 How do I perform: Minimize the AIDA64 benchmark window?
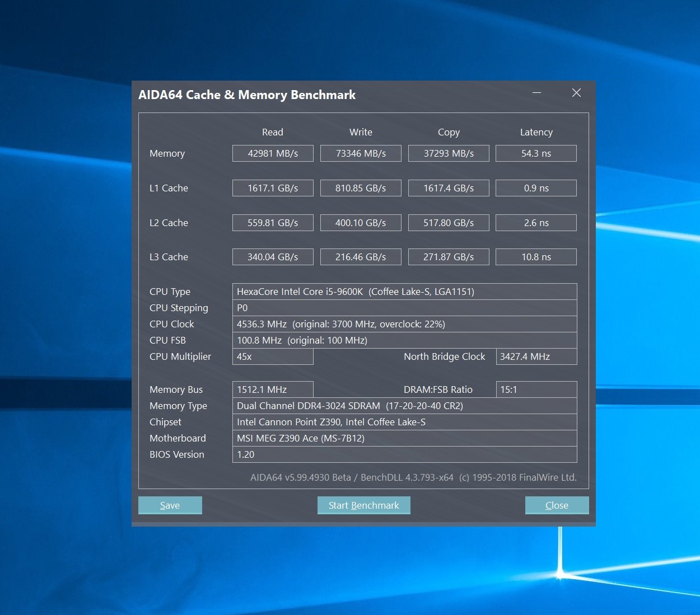coord(536,93)
